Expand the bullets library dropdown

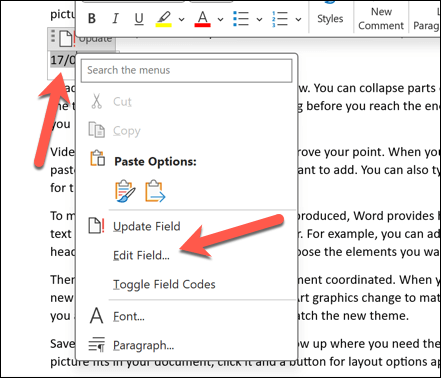pos(259,19)
